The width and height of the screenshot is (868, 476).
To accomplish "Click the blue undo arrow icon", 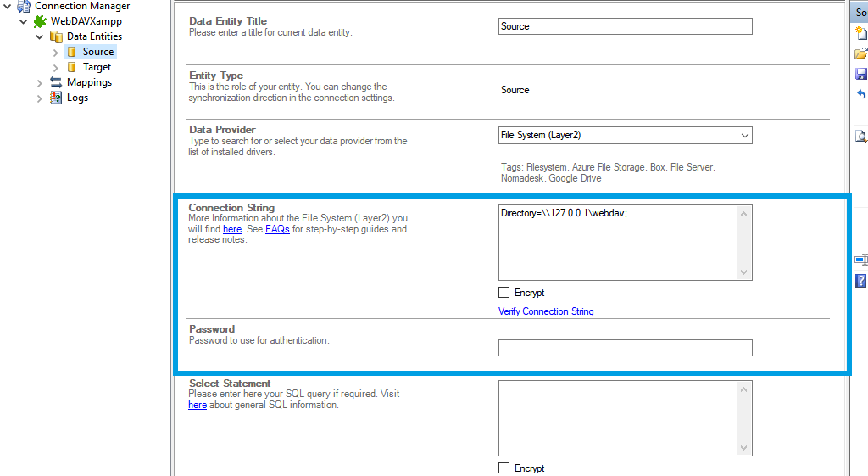I will 861,94.
